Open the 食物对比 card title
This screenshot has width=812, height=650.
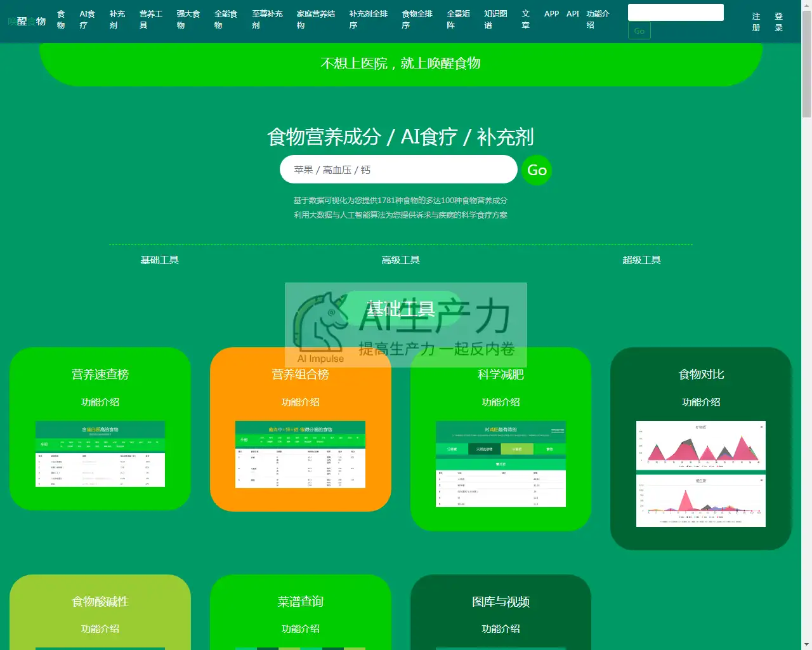701,375
